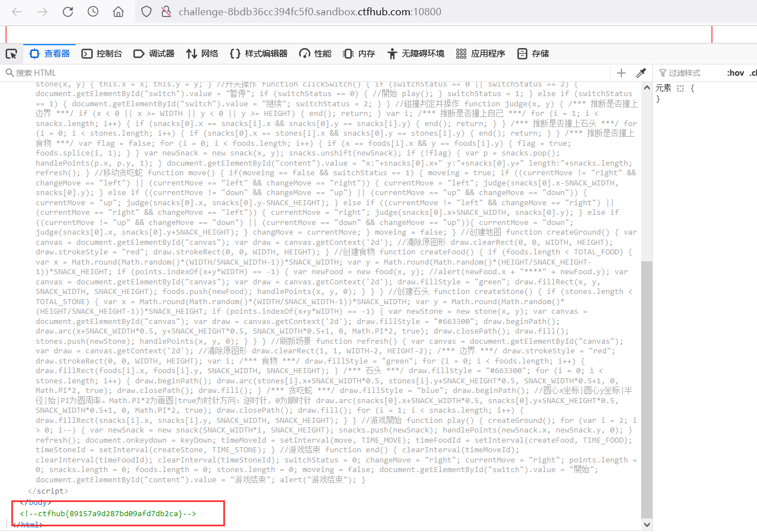Viewport: 757px width, 532px height.
Task: Go to the home page icon
Action: 118,11
